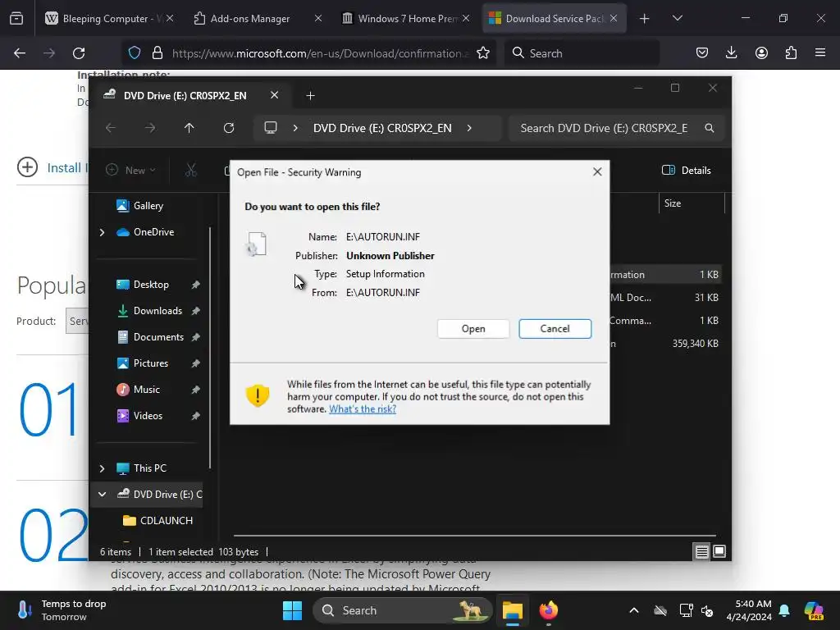This screenshot has height=630, width=840.
Task: Open Firefox hamburger application menu
Action: (x=820, y=53)
